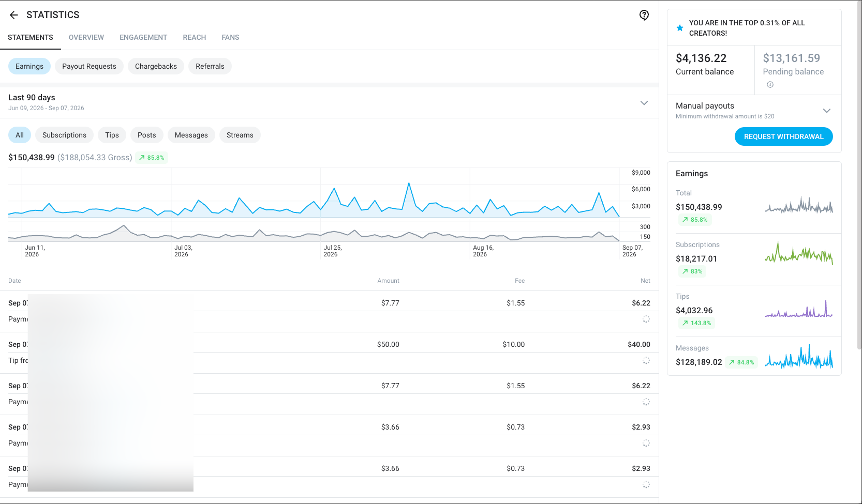Expand the Manual payouts options
862x504 pixels.
pyautogui.click(x=827, y=111)
